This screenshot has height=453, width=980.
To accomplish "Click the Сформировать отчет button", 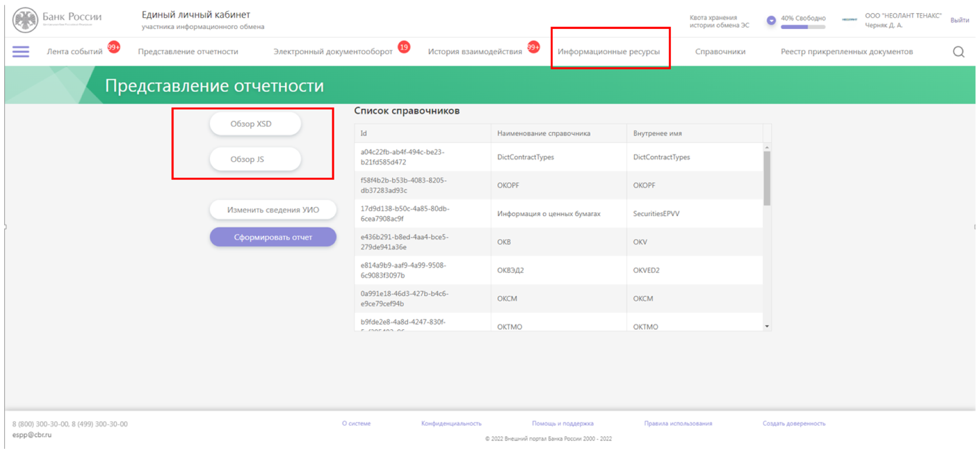I will 273,237.
